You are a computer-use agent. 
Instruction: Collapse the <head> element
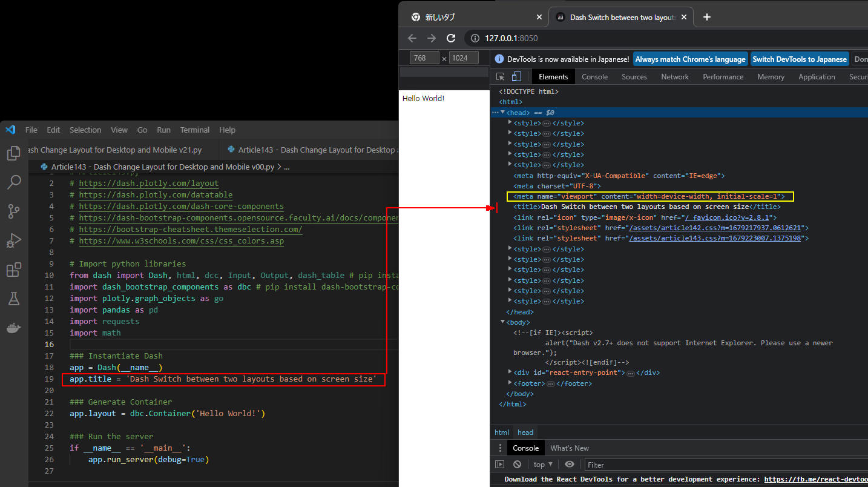pos(503,112)
